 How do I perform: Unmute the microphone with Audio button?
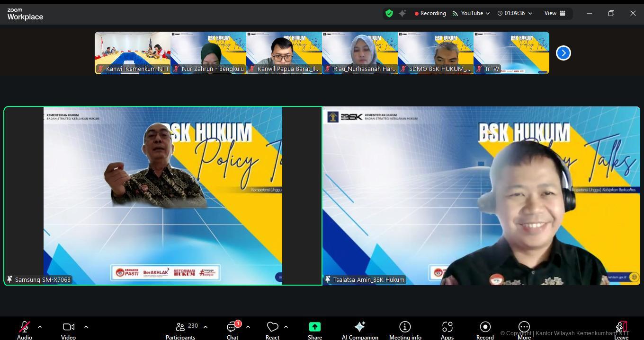tap(25, 330)
